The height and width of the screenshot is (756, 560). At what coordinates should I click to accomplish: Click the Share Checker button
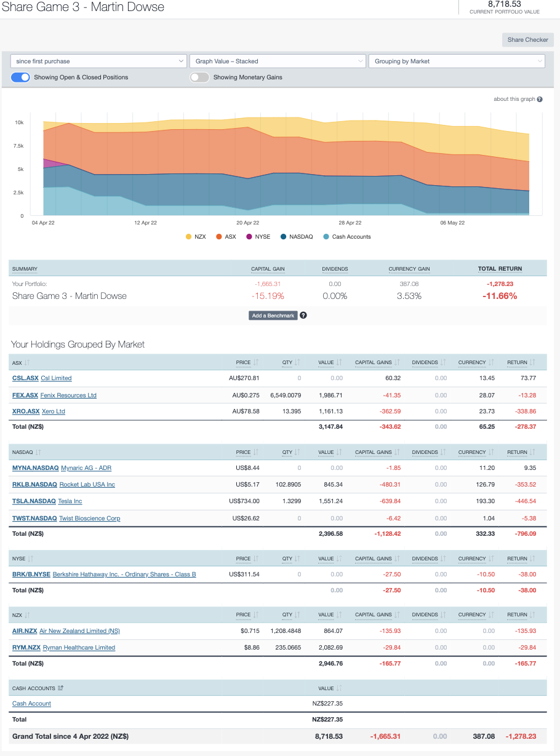click(527, 39)
